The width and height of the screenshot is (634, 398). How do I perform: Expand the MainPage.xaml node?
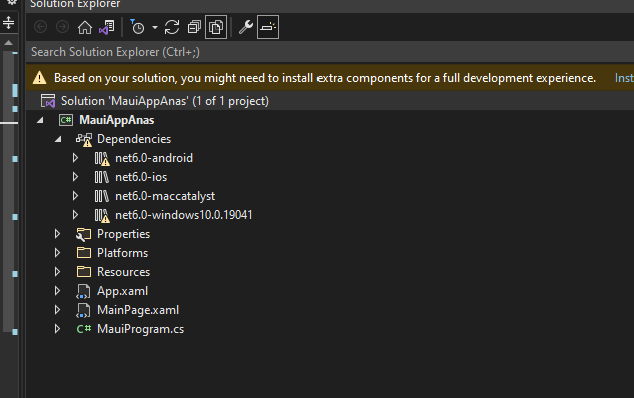[x=57, y=310]
